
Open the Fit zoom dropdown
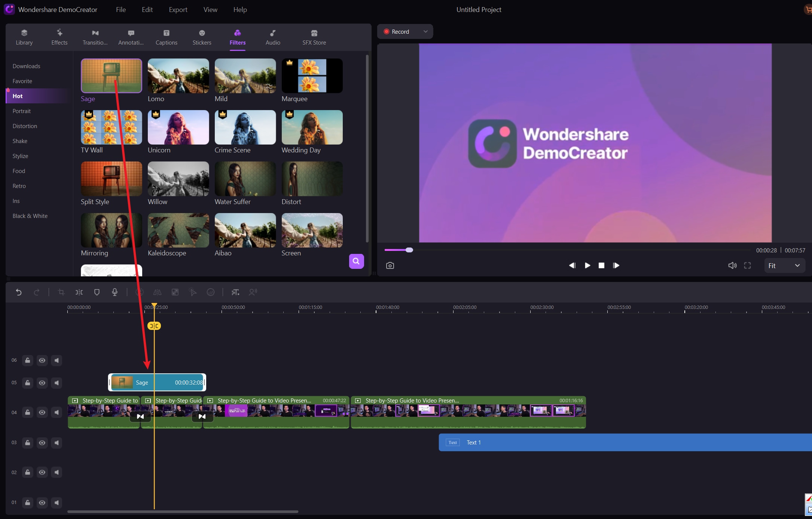point(784,265)
